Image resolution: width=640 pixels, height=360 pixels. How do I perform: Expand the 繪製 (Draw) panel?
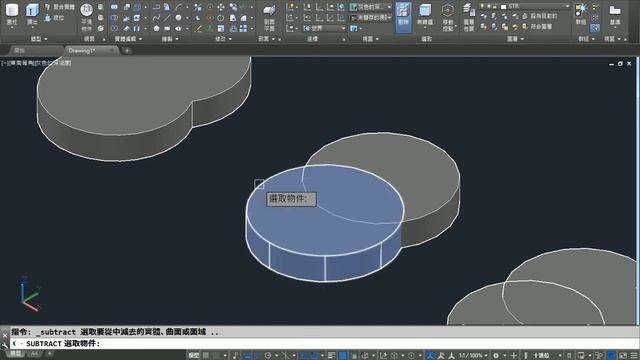[170, 39]
